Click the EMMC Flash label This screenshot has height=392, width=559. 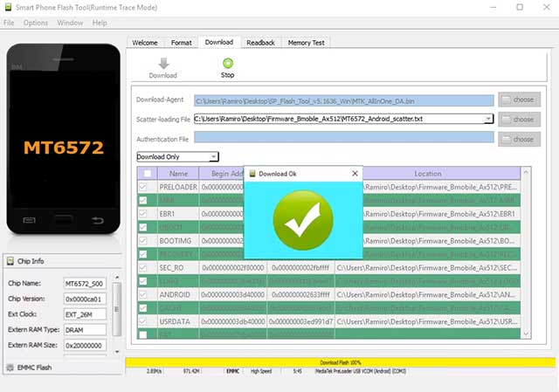[x=34, y=368]
